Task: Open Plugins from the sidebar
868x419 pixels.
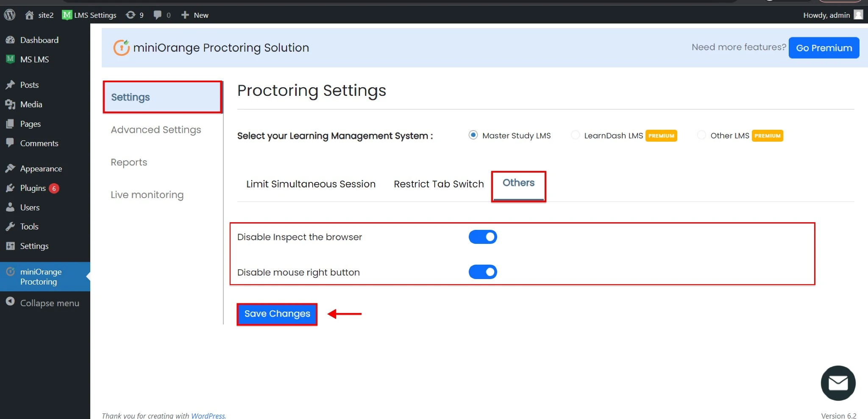Action: [x=33, y=188]
